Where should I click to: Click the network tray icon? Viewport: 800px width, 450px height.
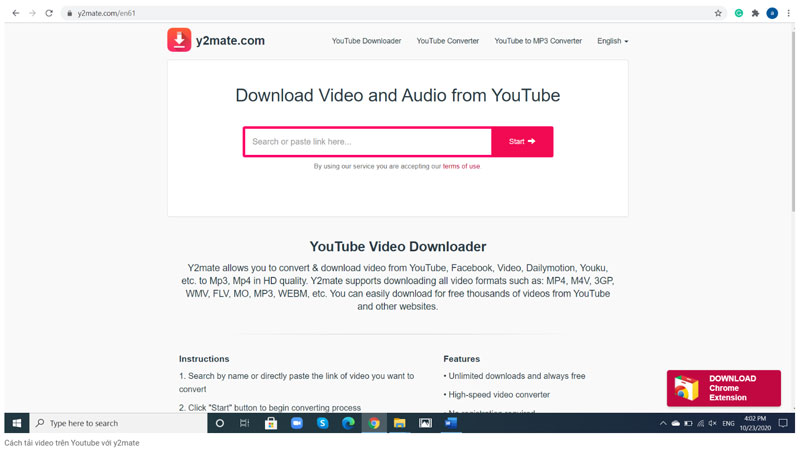pyautogui.click(x=701, y=423)
